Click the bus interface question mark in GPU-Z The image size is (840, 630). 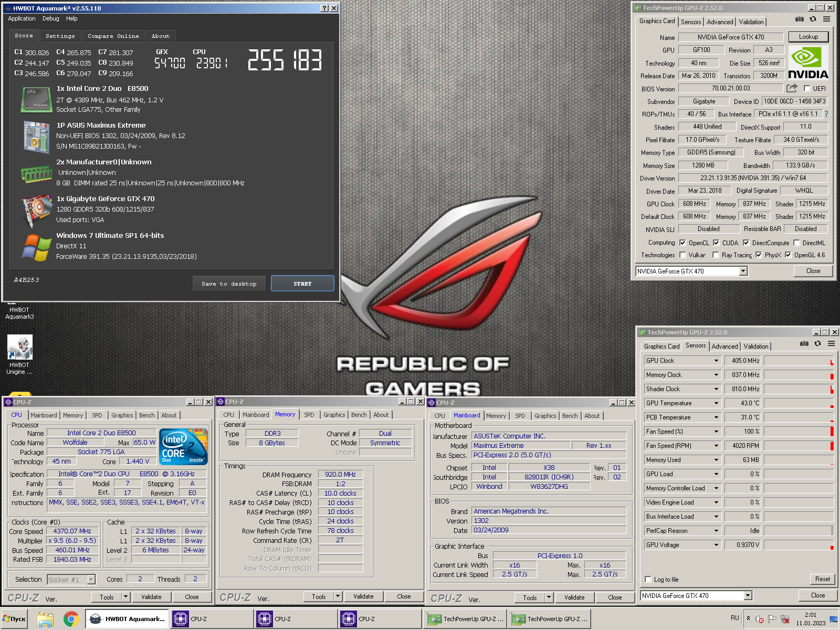(826, 114)
